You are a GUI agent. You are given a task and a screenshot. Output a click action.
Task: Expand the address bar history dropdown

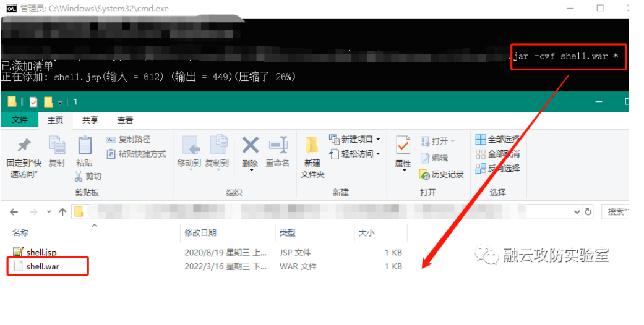[577, 212]
